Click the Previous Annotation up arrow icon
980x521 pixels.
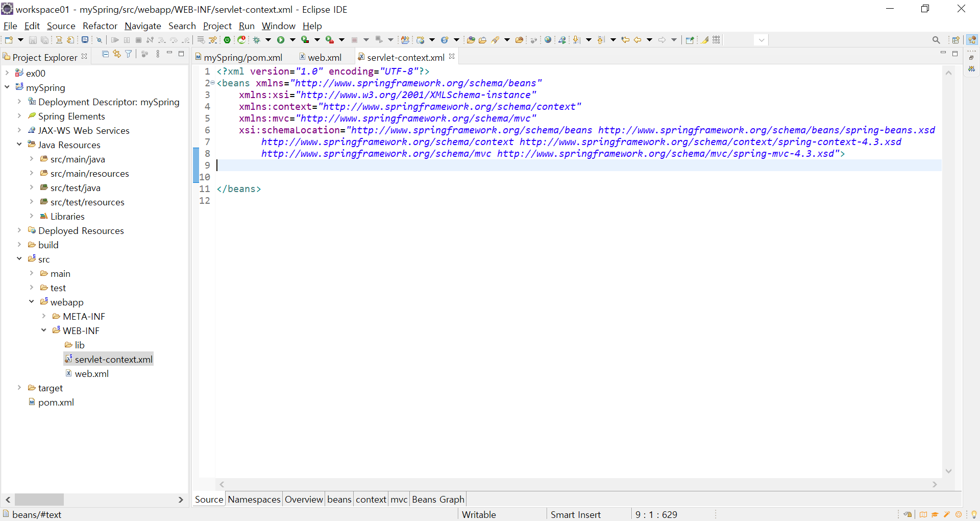click(x=601, y=40)
